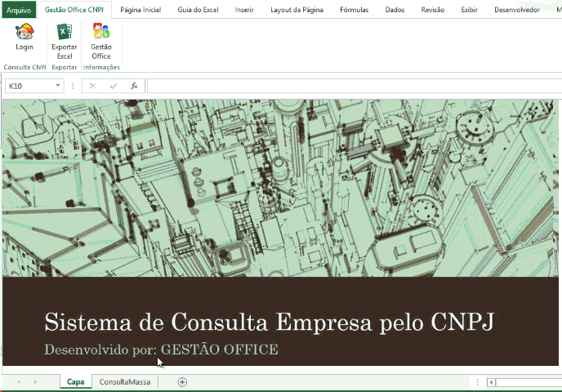Open the Exibir ribbon tab
562x392 pixels.
(x=469, y=10)
